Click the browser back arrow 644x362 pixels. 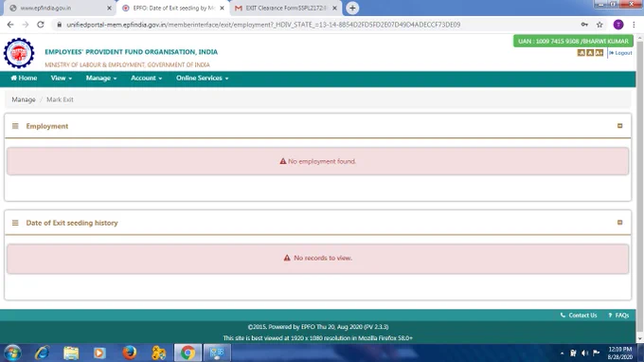point(10,25)
